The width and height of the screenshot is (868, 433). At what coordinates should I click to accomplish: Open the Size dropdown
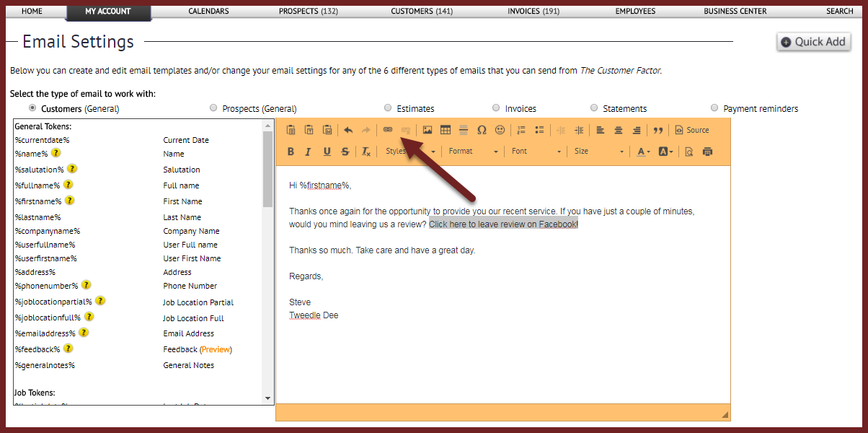(598, 152)
